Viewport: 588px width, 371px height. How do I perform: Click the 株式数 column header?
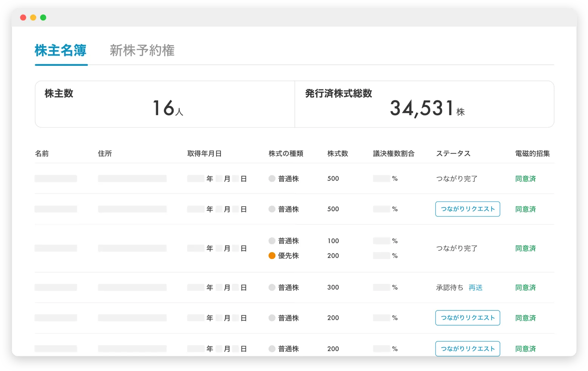[338, 153]
